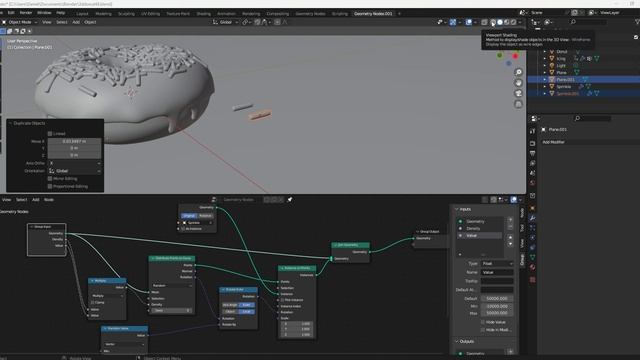Switch to the Modeling workspace tab

(x=103, y=13)
